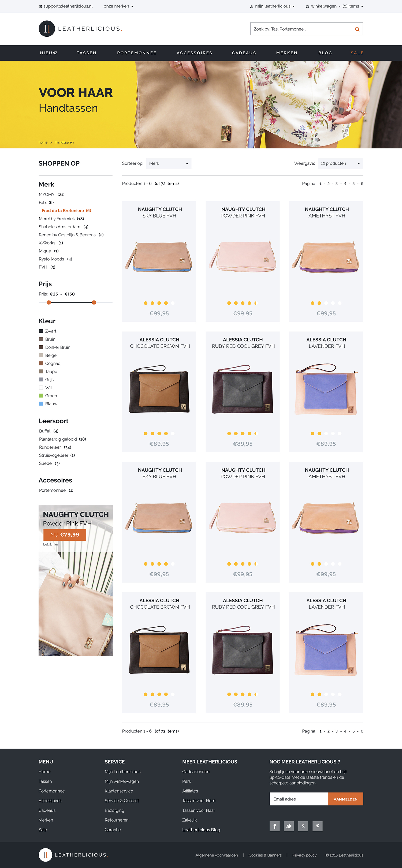This screenshot has height=868, width=402.
Task: Expand the onze merken dropdown
Action: point(118,6)
